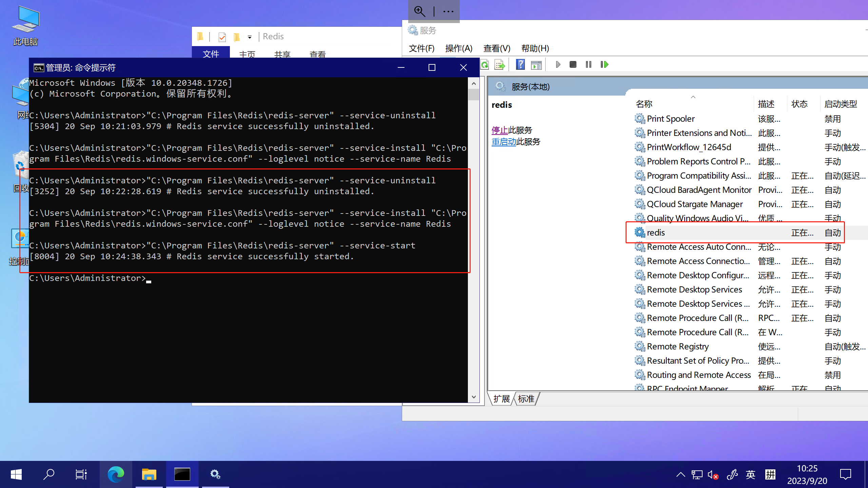Expand hidden tray icons chevron
868x488 pixels.
tap(680, 474)
